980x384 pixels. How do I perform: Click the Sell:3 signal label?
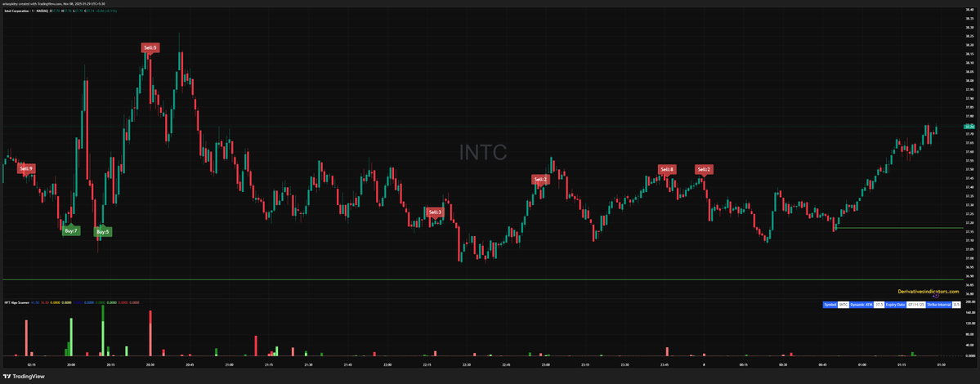pos(434,212)
